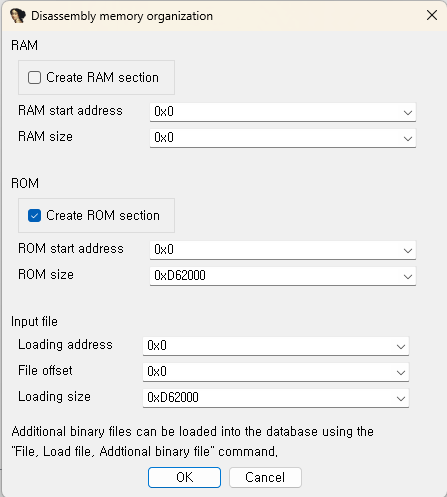Open the Loading size dropdown arrow

(x=401, y=398)
